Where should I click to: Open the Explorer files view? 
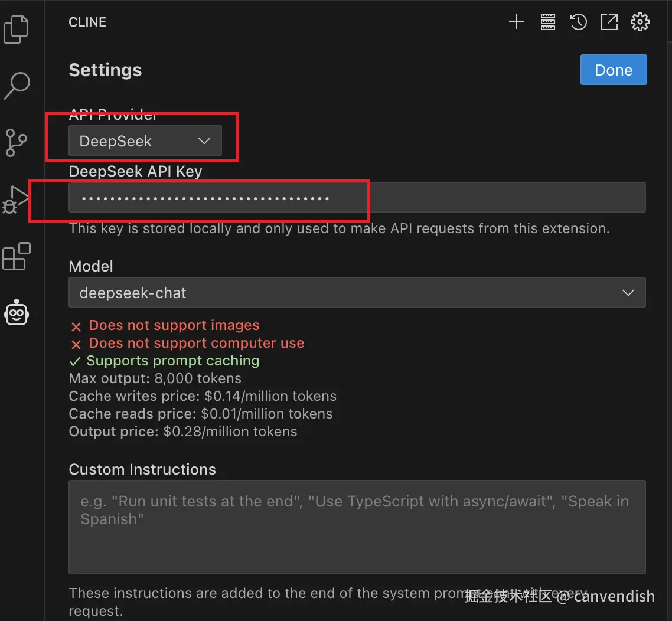[x=17, y=30]
